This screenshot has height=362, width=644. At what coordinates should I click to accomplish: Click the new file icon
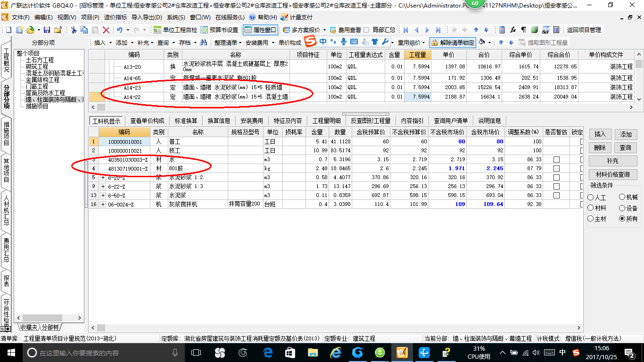[8, 30]
